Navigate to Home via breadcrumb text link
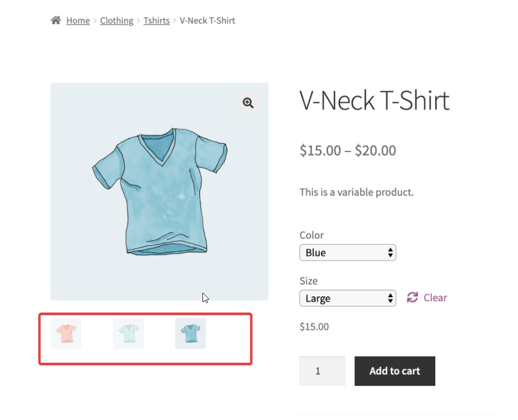The height and width of the screenshot is (420, 518). [78, 20]
